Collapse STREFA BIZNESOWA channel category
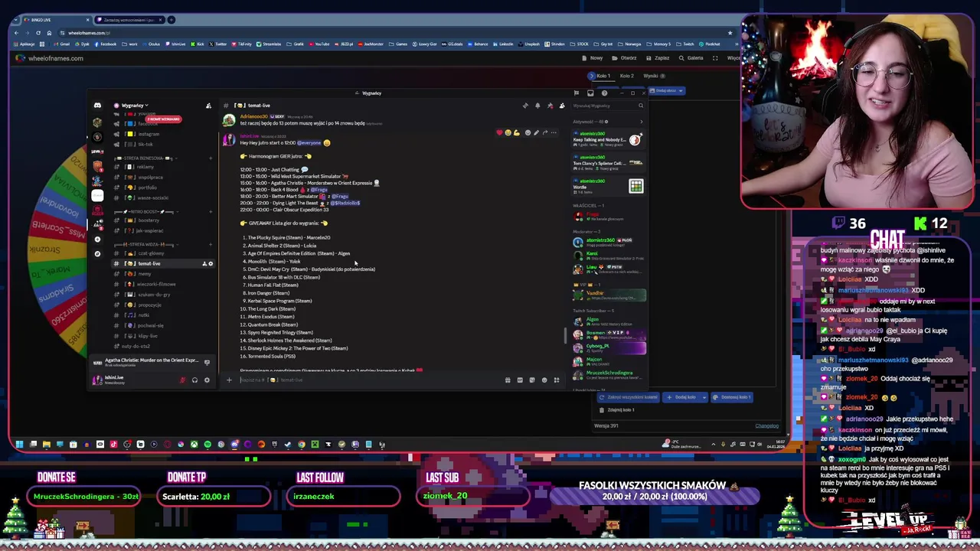Viewport: 980px width, 551px height. click(149, 158)
